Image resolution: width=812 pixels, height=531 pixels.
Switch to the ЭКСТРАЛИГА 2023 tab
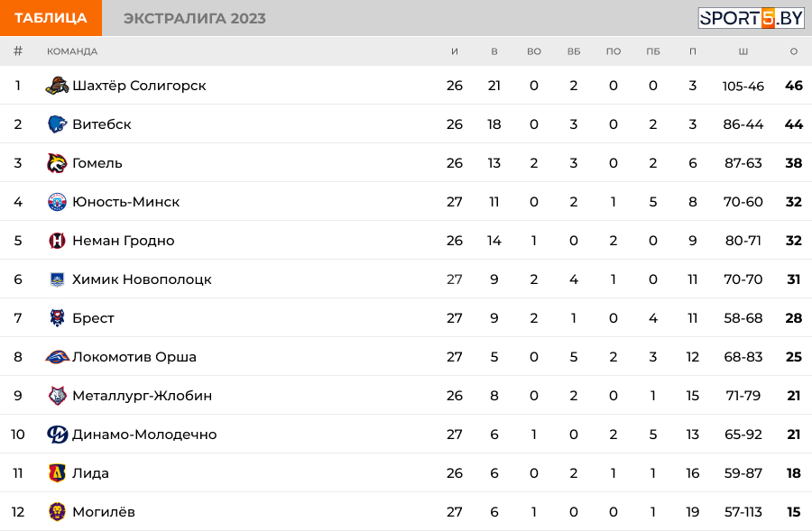click(x=194, y=18)
